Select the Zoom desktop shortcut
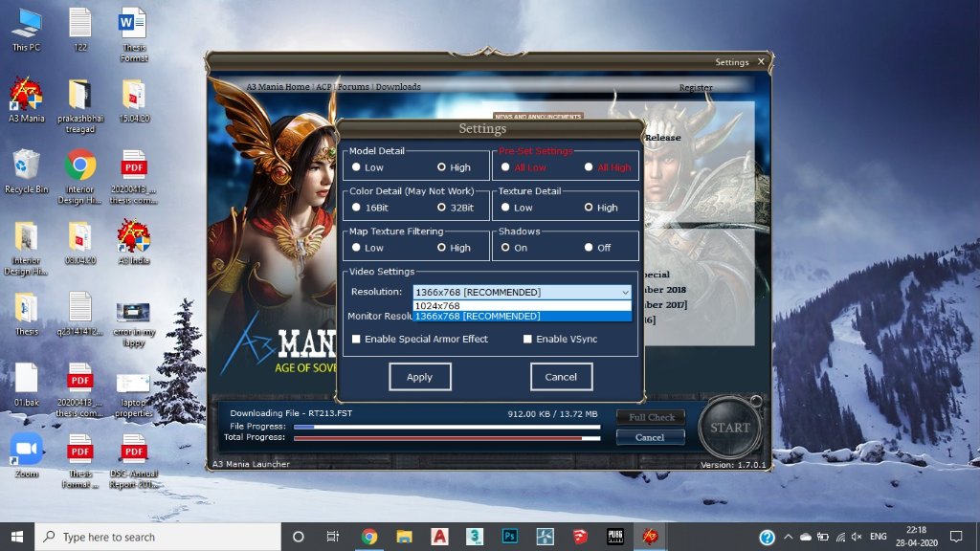This screenshot has height=551, width=980. (x=26, y=455)
